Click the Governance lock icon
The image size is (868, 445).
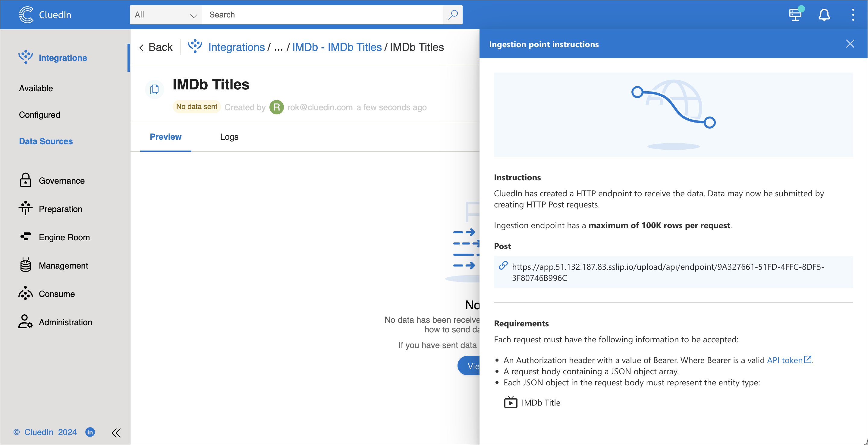coord(25,180)
